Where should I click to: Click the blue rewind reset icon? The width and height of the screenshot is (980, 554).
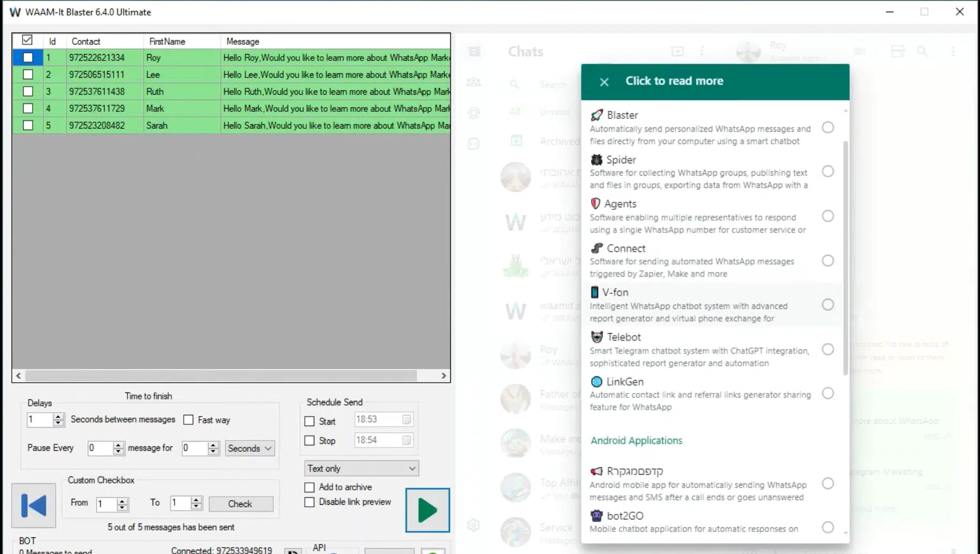(33, 505)
